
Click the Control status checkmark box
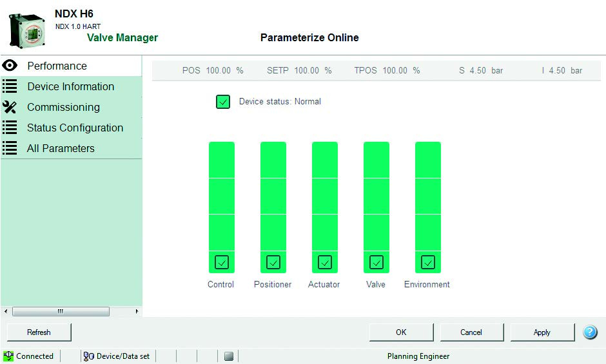[222, 262]
